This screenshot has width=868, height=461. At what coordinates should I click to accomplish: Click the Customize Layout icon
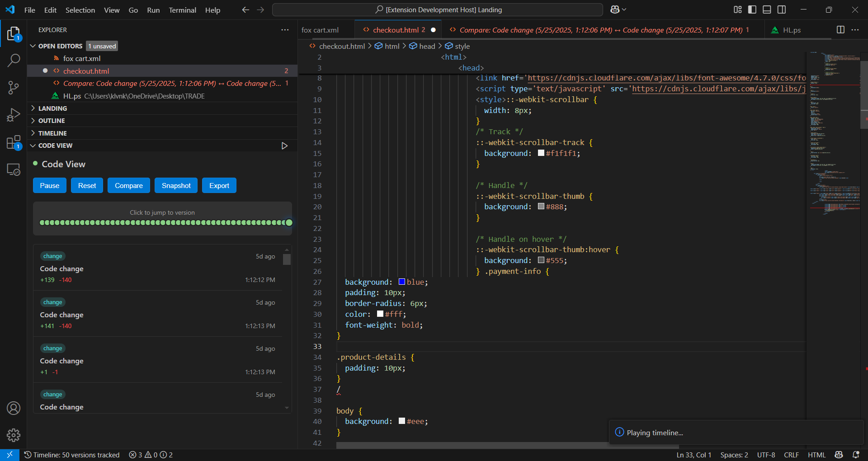[x=738, y=9]
